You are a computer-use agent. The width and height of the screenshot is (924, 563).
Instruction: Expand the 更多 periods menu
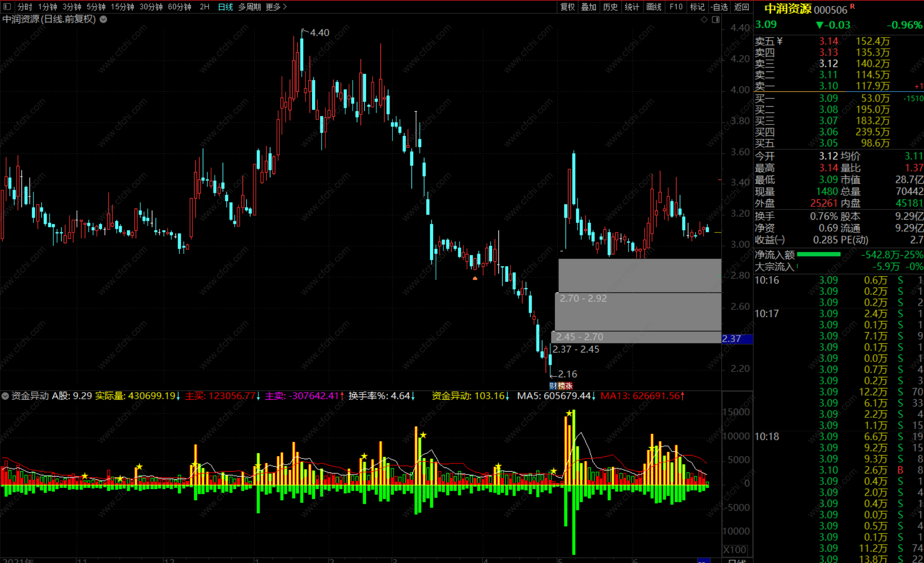point(276,7)
